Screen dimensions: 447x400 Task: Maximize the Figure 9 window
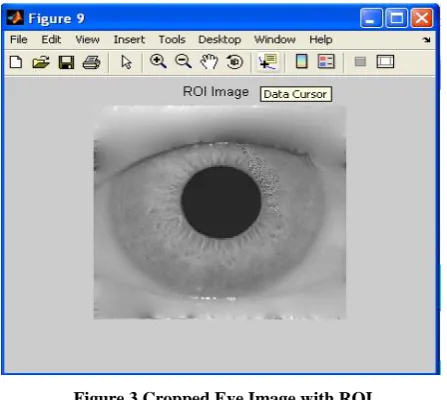point(396,18)
